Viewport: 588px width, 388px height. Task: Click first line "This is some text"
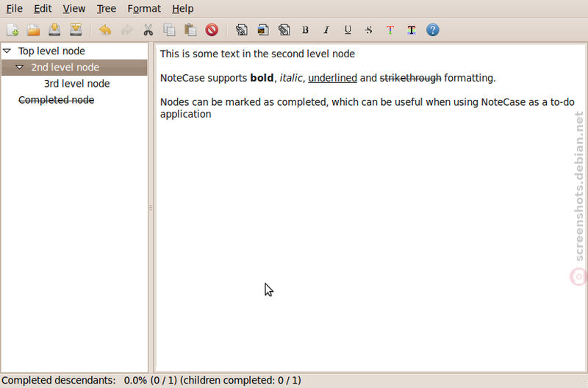[x=199, y=54]
